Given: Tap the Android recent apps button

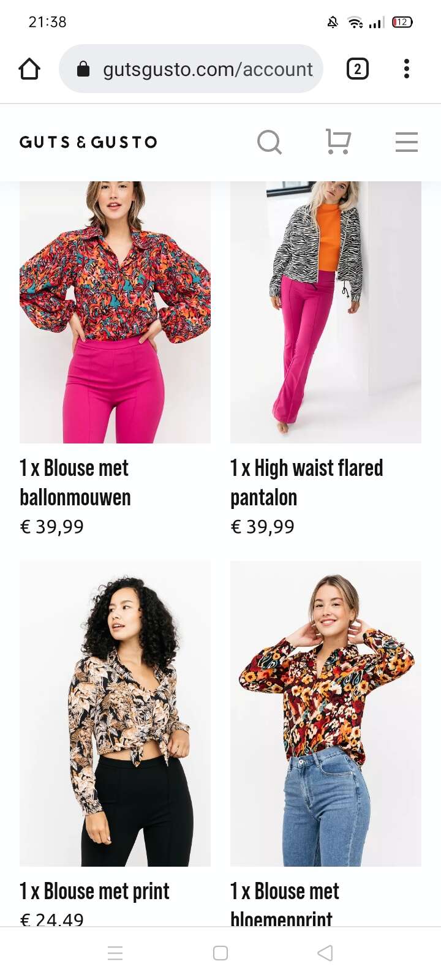Looking at the screenshot, I should point(115,953).
